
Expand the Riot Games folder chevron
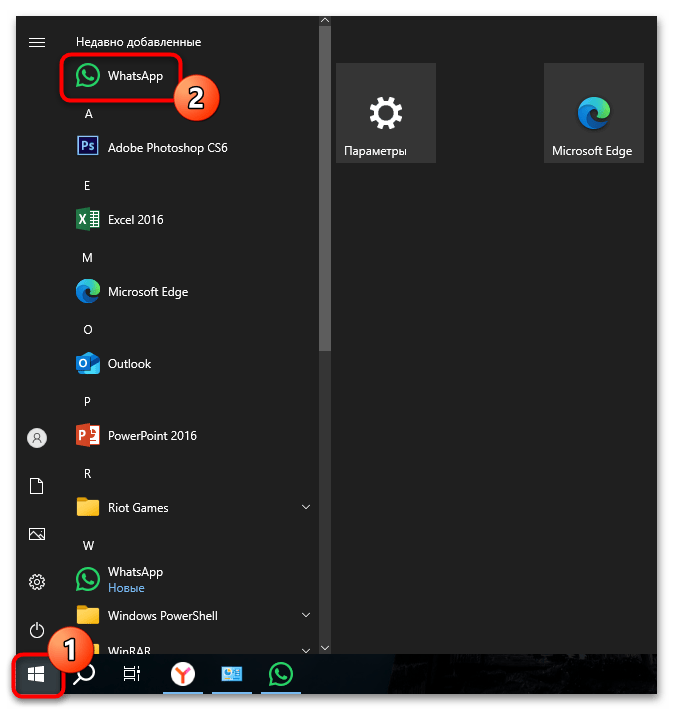coord(306,507)
